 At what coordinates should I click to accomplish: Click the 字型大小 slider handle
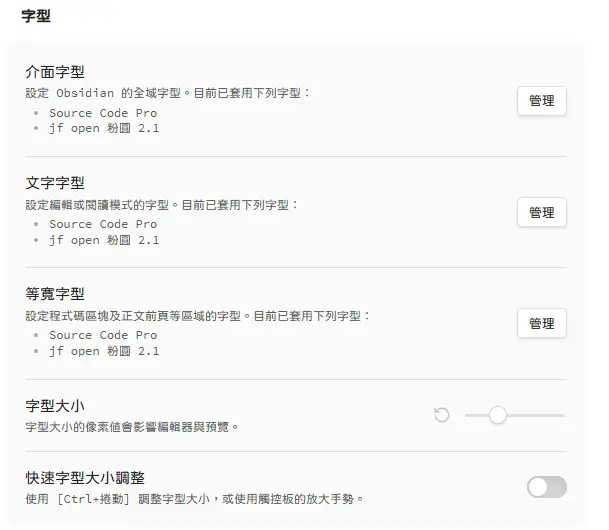[x=498, y=415]
